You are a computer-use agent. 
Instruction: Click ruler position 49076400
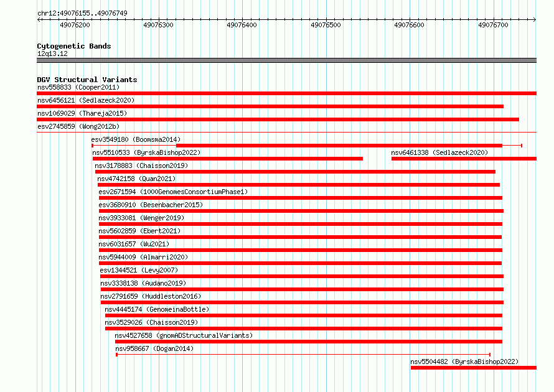(x=242, y=25)
